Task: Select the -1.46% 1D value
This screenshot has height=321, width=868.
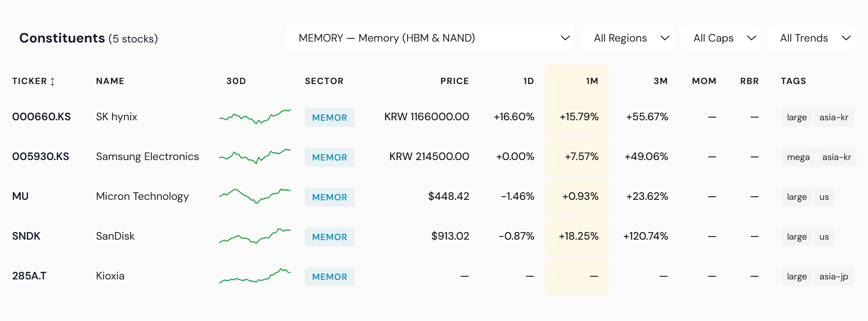Action: (x=517, y=196)
